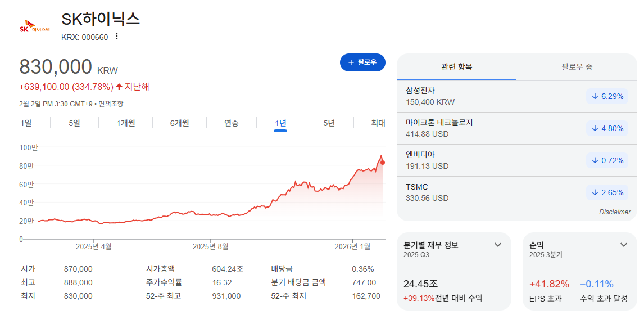Click the 24.45조 quarterly revenue figure
The image size is (644, 315).
421,283
